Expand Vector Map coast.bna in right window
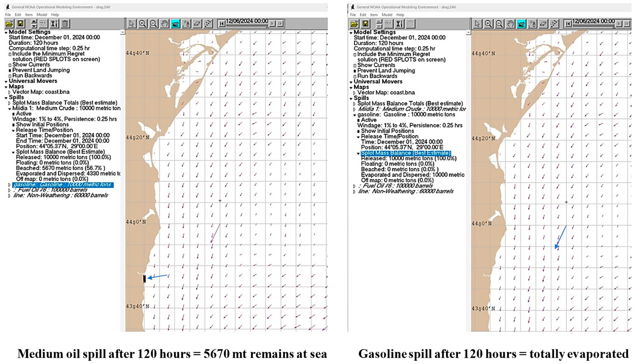 pyautogui.click(x=354, y=93)
